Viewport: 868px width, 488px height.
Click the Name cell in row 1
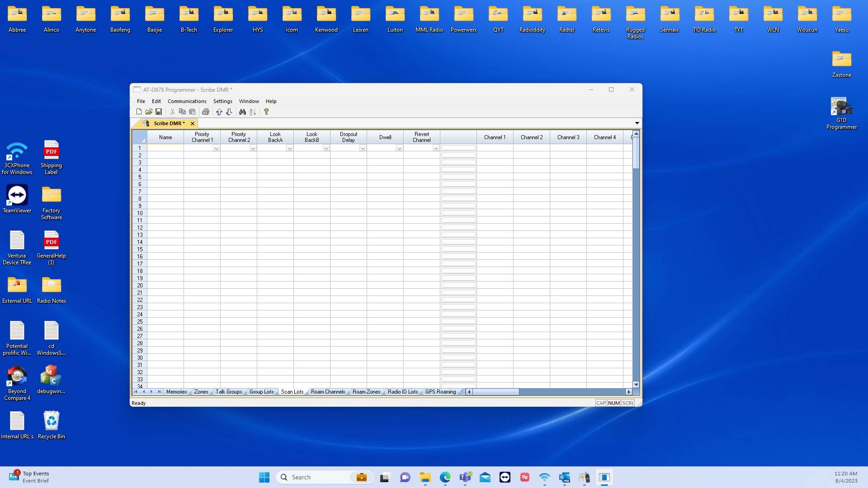(x=165, y=148)
